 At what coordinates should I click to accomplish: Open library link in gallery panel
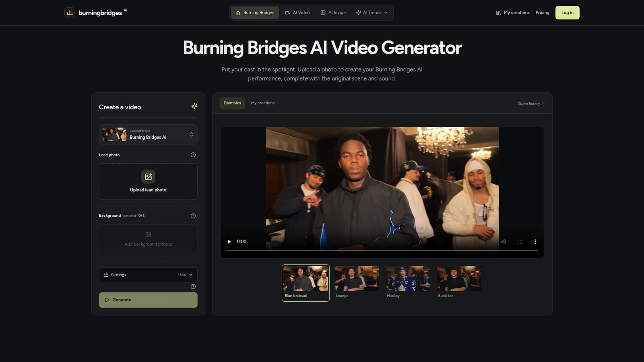pyautogui.click(x=531, y=103)
